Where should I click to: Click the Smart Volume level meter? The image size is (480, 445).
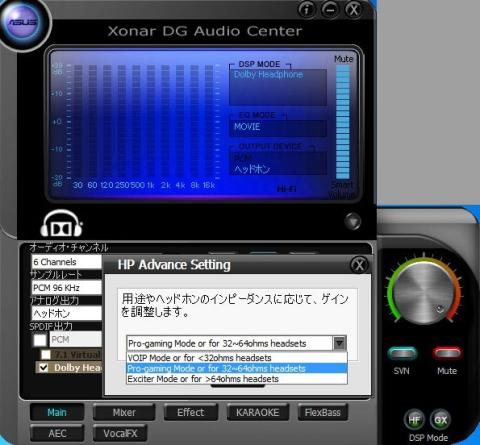(343, 122)
